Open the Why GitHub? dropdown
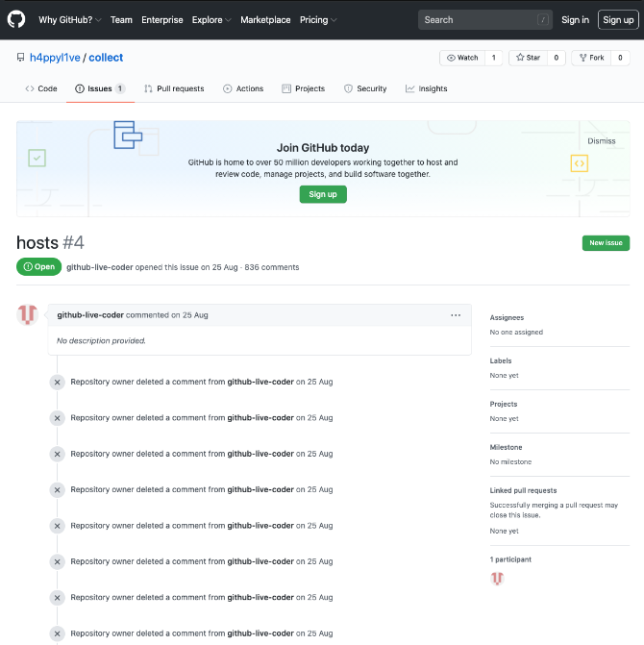 tap(69, 20)
